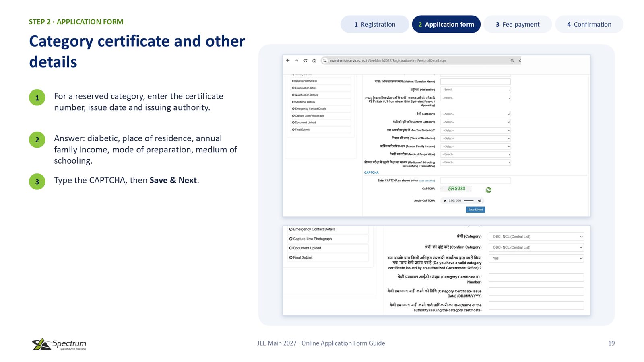
Task: Play the Audio CAPTCHA
Action: (445, 200)
